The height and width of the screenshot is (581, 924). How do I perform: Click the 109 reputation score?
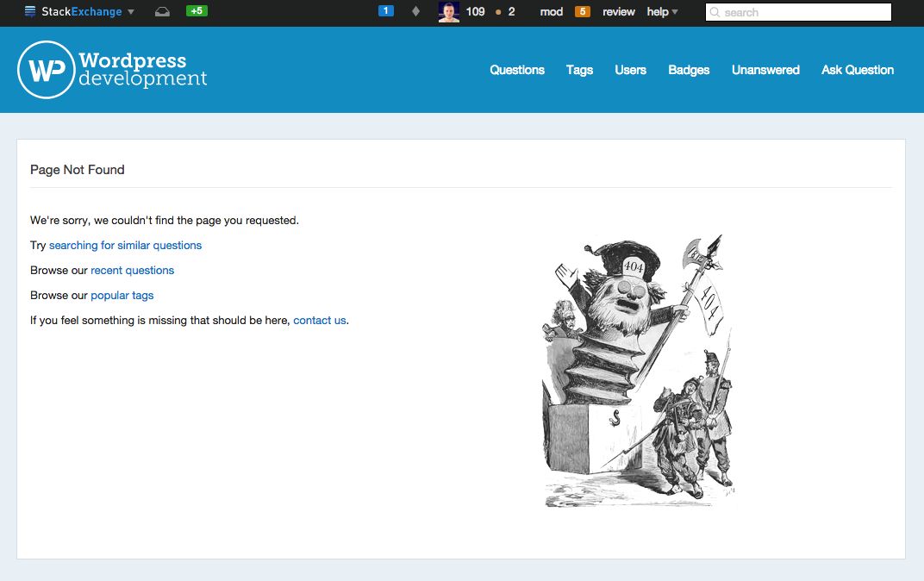click(x=475, y=12)
